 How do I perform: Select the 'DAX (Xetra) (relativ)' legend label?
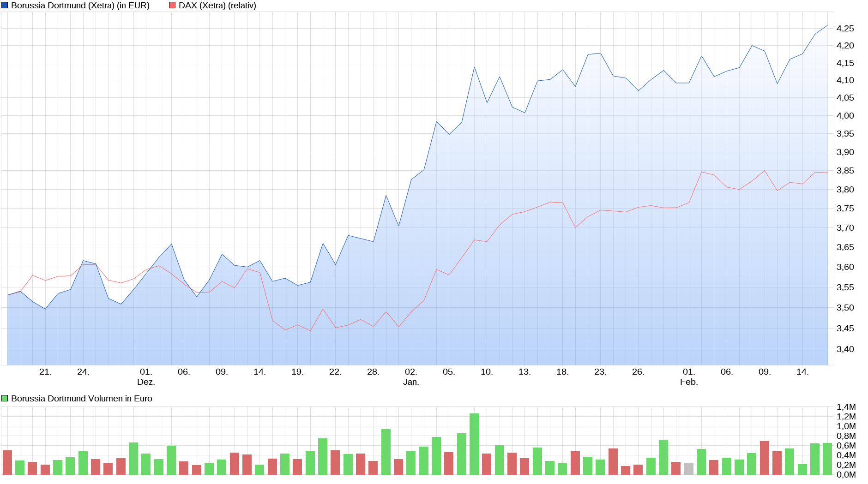pos(217,6)
